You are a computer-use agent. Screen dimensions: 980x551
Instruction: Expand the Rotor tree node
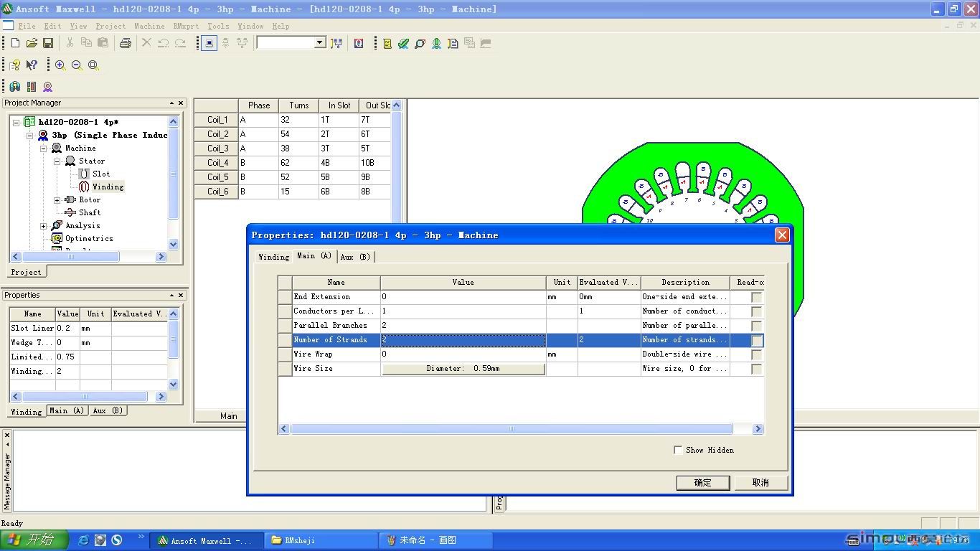[x=57, y=199]
